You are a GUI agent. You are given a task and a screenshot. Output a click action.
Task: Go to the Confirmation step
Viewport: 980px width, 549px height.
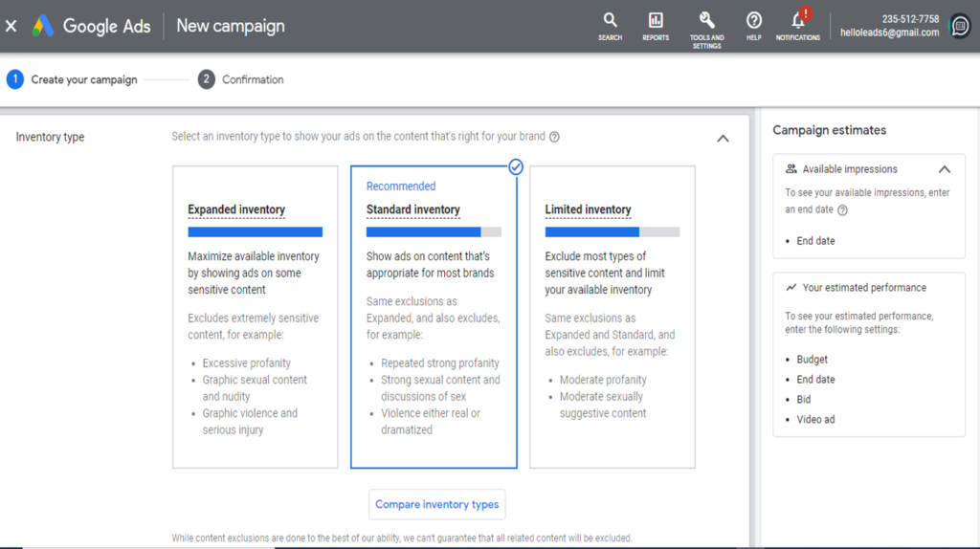(x=252, y=79)
